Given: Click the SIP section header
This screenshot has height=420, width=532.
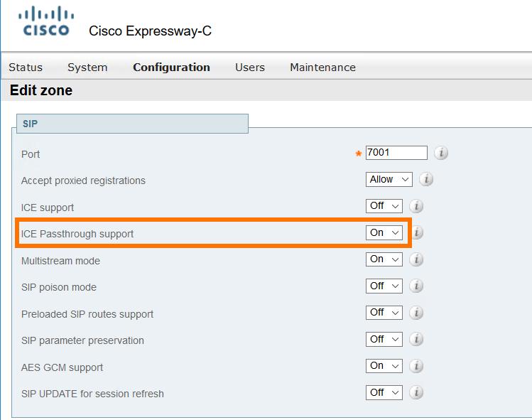Looking at the screenshot, I should (132, 124).
